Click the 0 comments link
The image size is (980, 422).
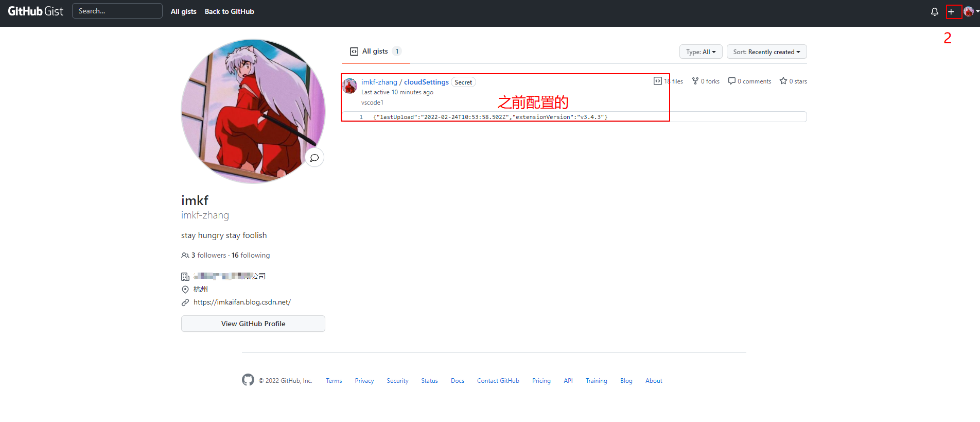pyautogui.click(x=750, y=81)
